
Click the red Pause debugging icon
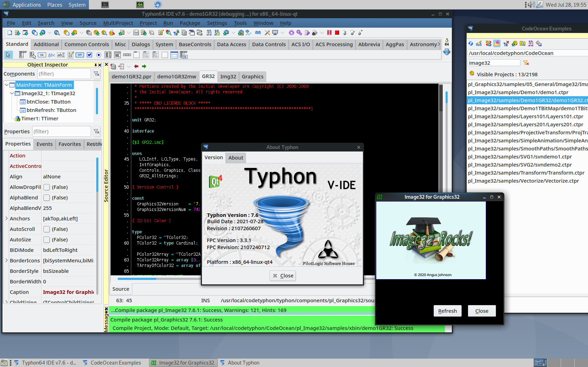[x=329, y=33]
